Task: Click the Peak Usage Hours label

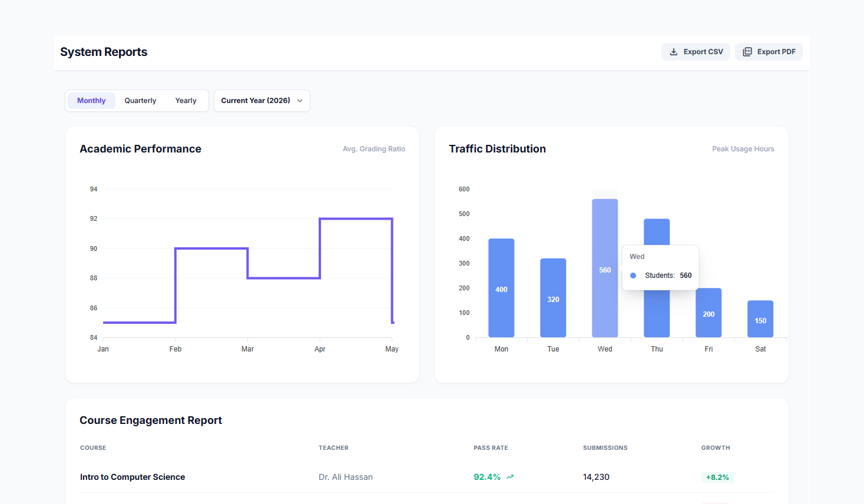Action: (x=743, y=149)
